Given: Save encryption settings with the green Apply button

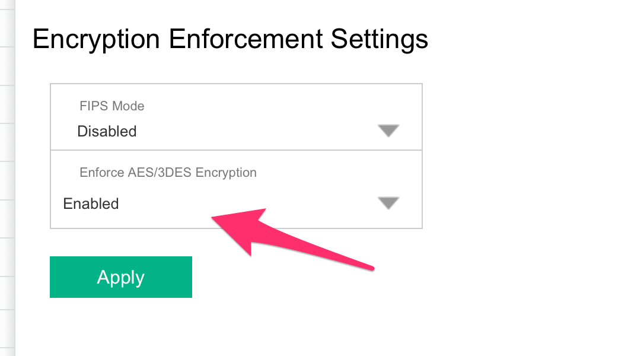Looking at the screenshot, I should pyautogui.click(x=121, y=277).
